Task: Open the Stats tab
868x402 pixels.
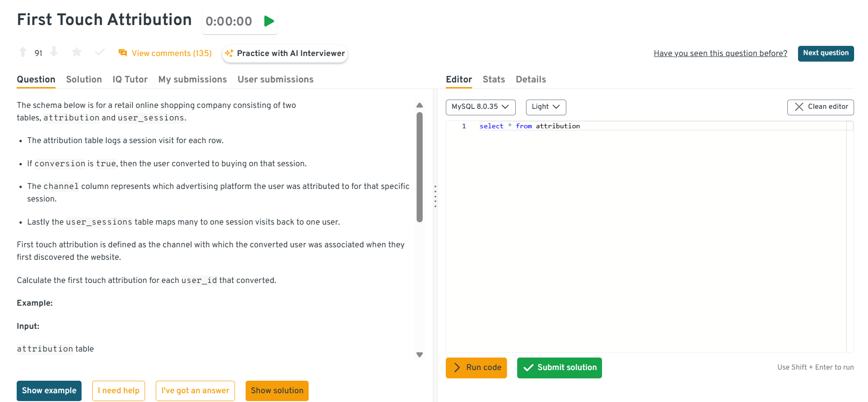Action: click(x=494, y=79)
